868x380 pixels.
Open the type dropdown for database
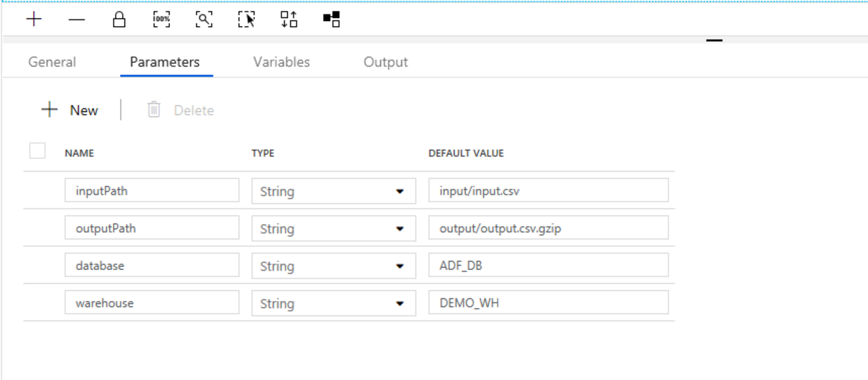(x=333, y=266)
